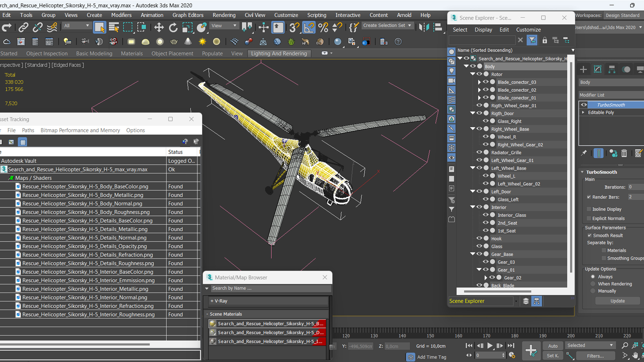This screenshot has height=362, width=644.
Task: Click the Link selection icon
Action: [23, 27]
